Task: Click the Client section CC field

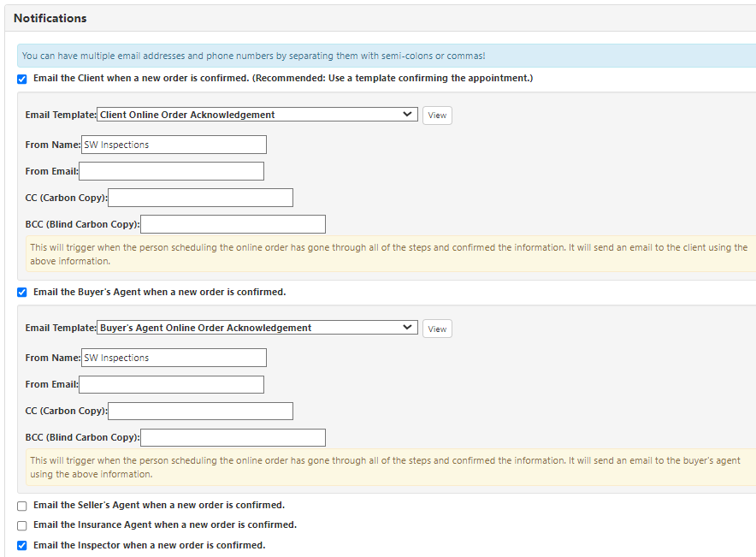Action: (201, 198)
